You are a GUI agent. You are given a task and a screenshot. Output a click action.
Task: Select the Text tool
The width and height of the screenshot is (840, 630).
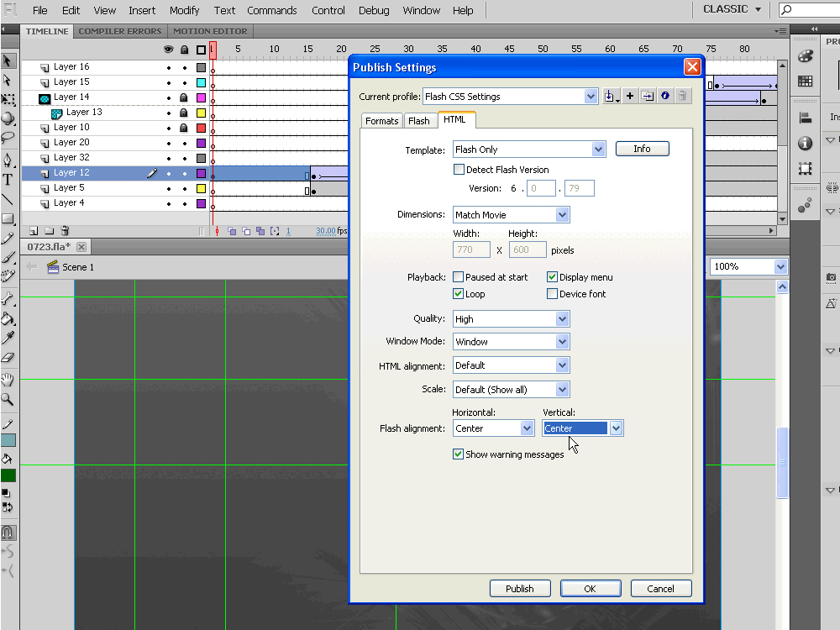8,180
